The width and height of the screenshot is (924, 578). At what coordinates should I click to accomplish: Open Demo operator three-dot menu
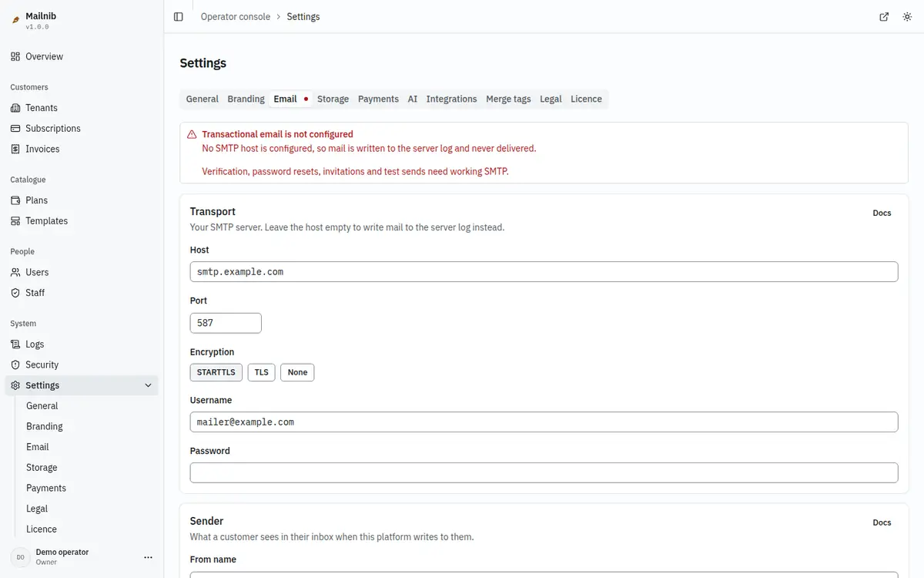pos(149,557)
